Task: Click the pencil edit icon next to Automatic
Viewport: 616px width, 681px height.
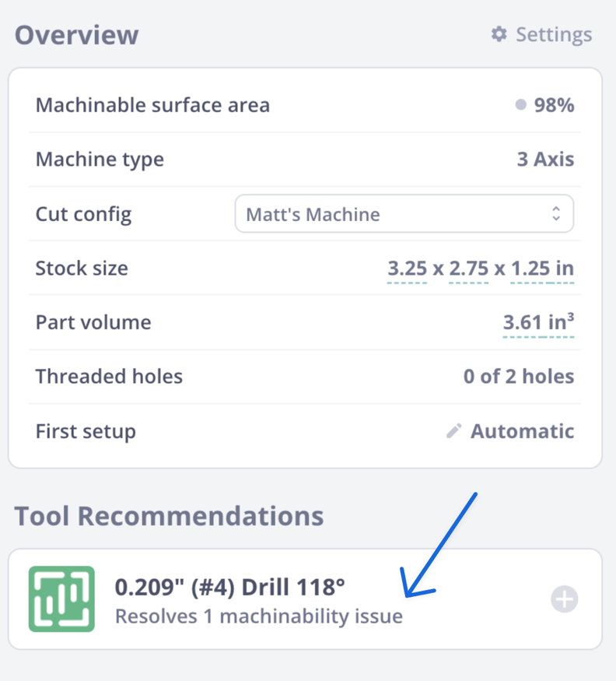Action: click(453, 430)
